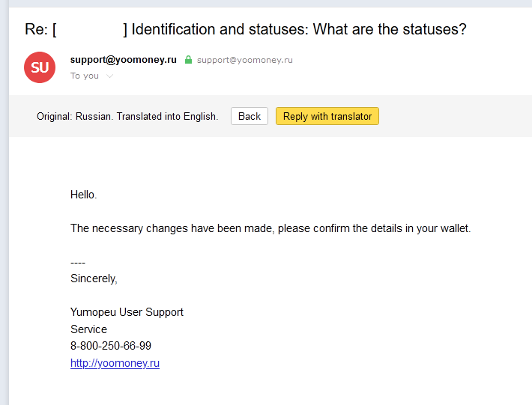The width and height of the screenshot is (532, 405).
Task: Click Reply with translator button
Action: [x=327, y=116]
